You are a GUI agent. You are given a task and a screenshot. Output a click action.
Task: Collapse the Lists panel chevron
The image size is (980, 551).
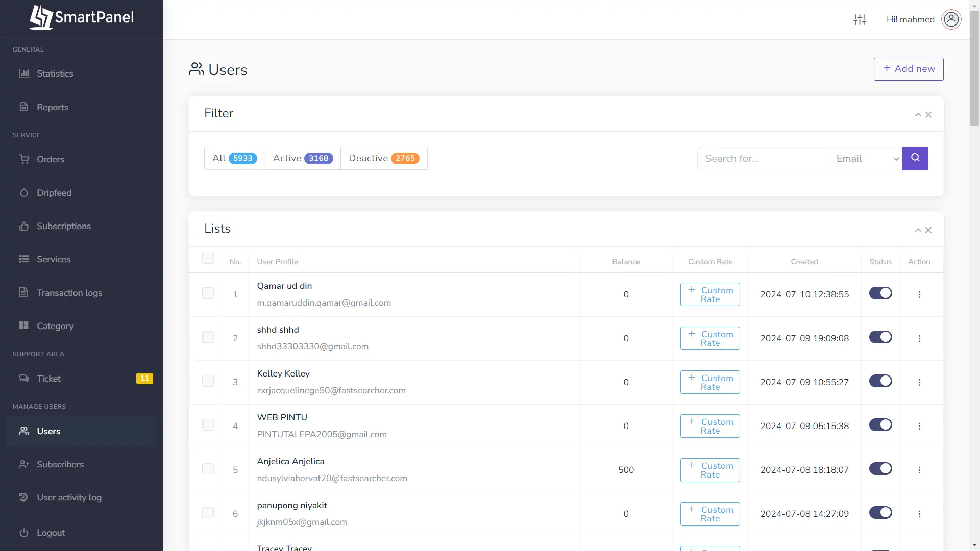coord(918,230)
